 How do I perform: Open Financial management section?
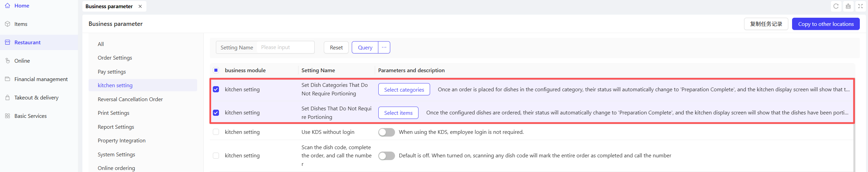tap(41, 79)
